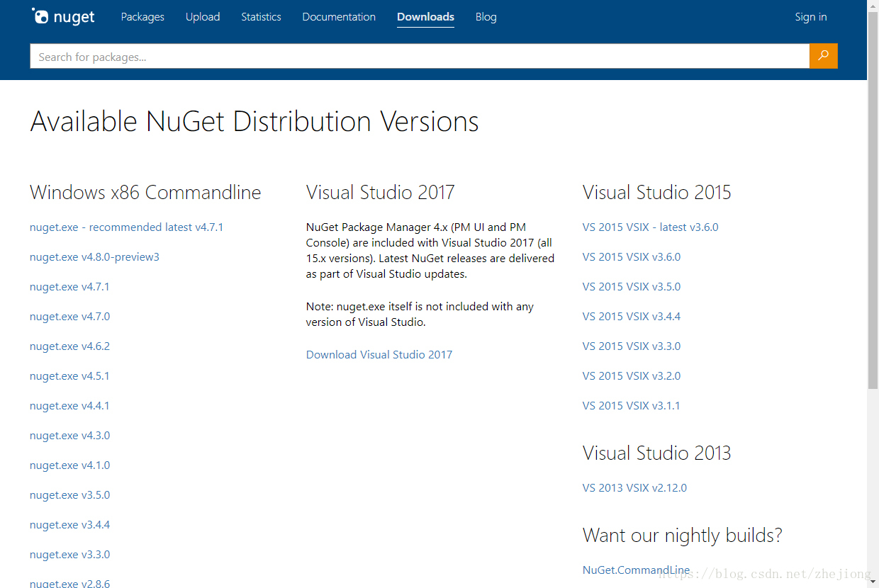879x588 pixels.
Task: Open the Packages menu item
Action: (x=142, y=17)
